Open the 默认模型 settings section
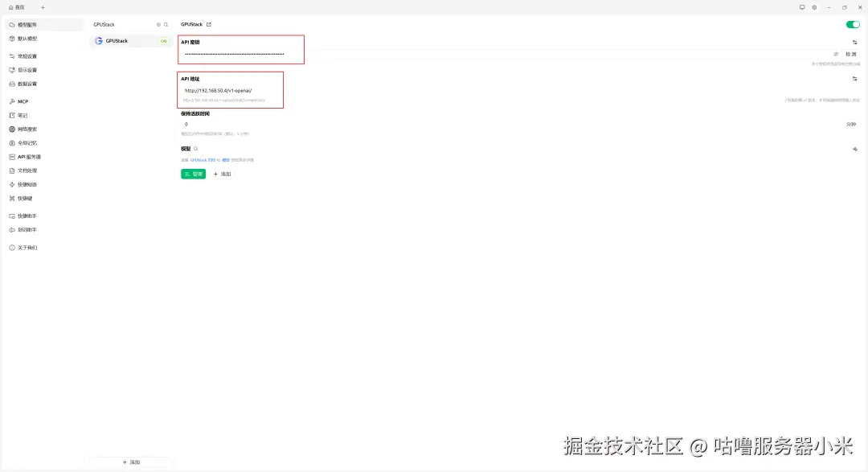This screenshot has height=472, width=868. tap(43, 39)
